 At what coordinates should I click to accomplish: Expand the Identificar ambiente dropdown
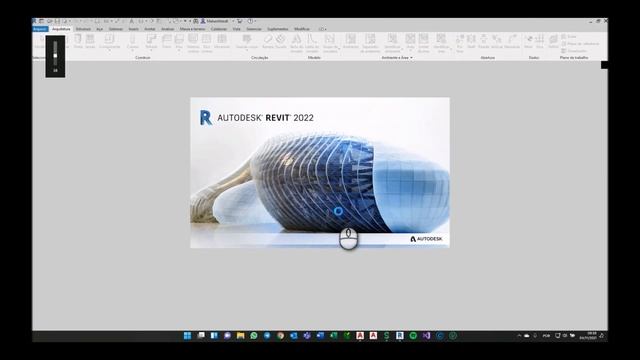(402, 49)
